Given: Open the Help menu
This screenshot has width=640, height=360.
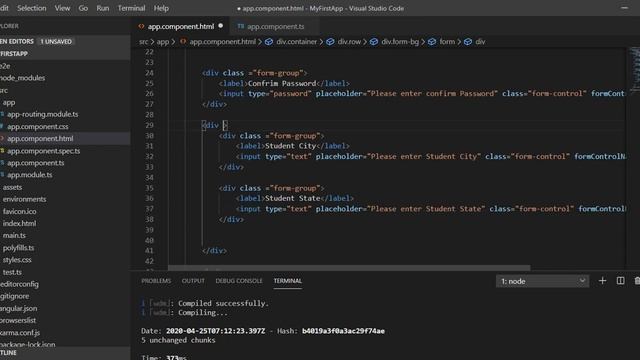Looking at the screenshot, I should point(161,8).
